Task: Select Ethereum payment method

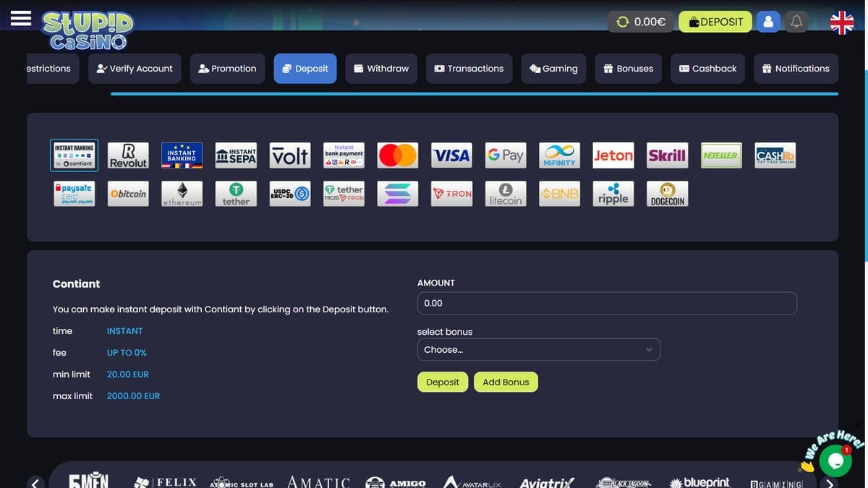Action: pos(182,194)
